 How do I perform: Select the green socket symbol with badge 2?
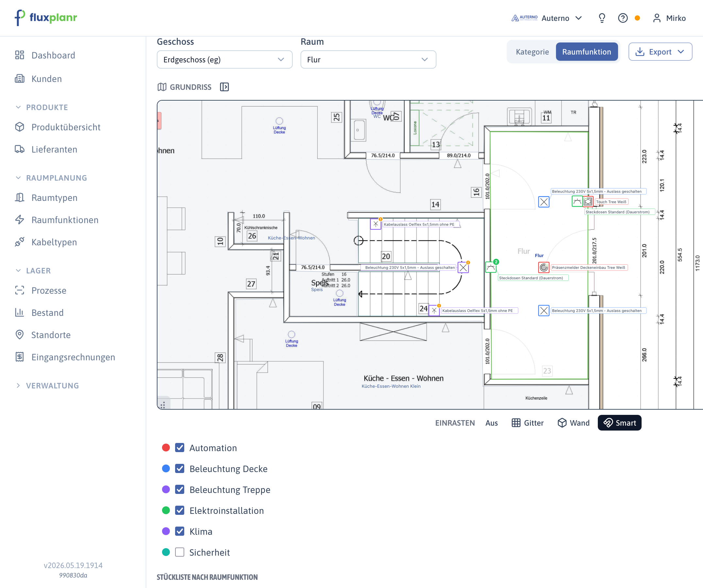click(491, 267)
